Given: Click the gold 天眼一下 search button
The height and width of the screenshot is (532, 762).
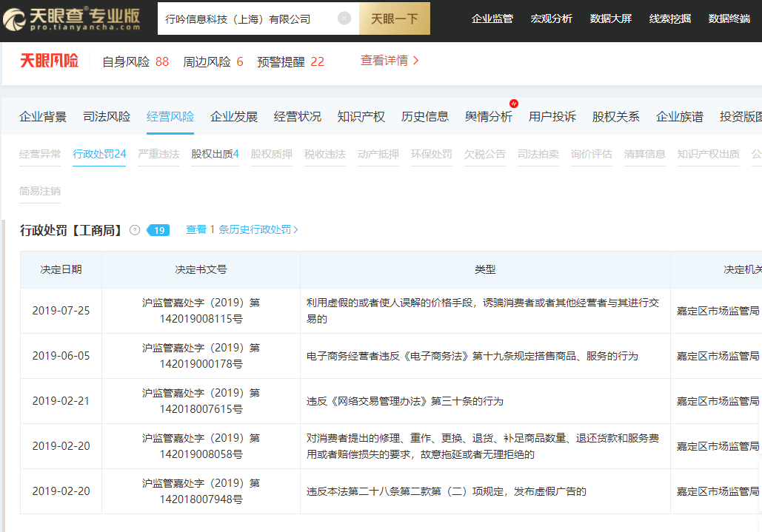Looking at the screenshot, I should [x=394, y=18].
